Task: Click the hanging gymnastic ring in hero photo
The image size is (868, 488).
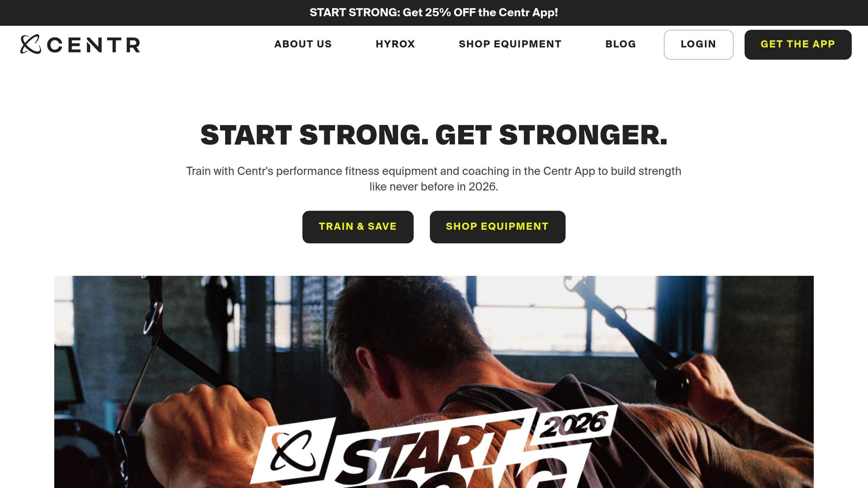Action: click(x=152, y=316)
